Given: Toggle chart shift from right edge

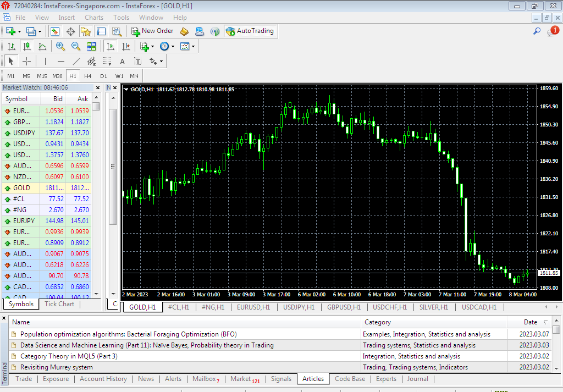Looking at the screenshot, I should point(126,46).
